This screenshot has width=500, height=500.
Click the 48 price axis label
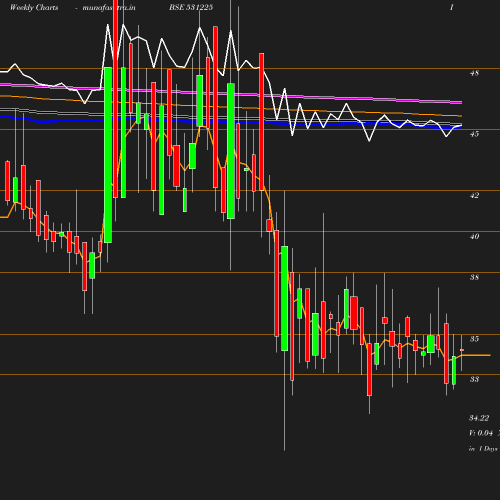pos(474,73)
